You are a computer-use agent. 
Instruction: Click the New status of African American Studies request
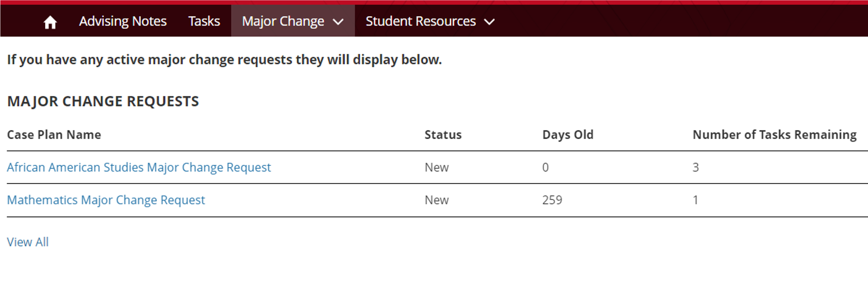pyautogui.click(x=436, y=167)
